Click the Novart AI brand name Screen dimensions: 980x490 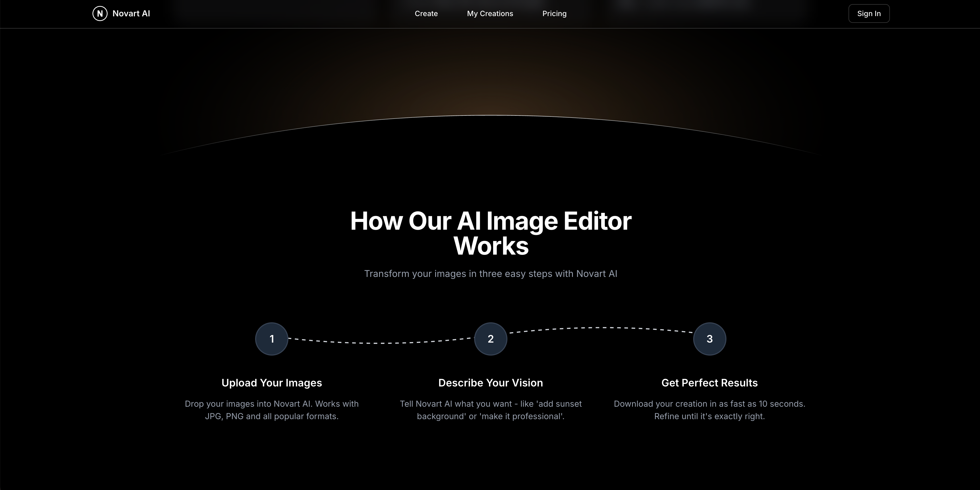coord(131,14)
